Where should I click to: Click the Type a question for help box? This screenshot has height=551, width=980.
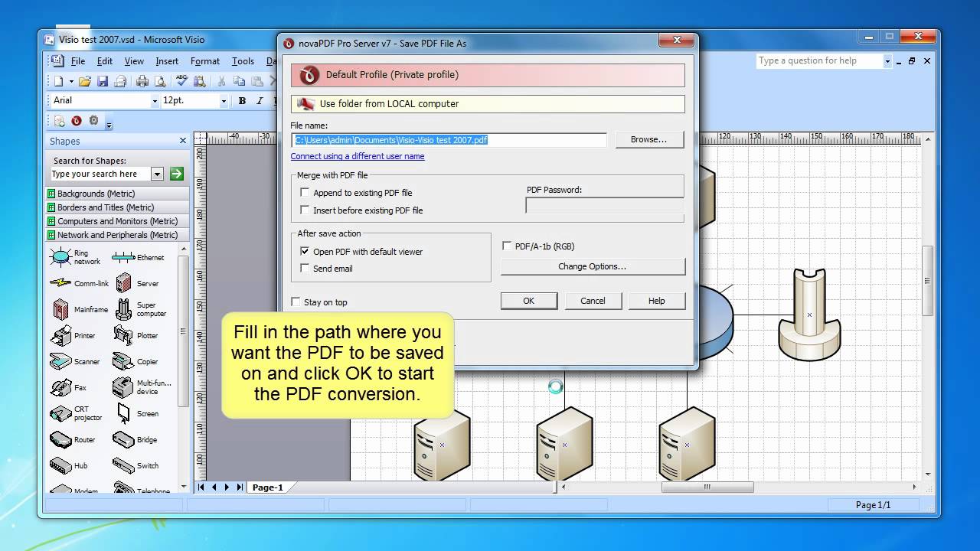(x=819, y=60)
